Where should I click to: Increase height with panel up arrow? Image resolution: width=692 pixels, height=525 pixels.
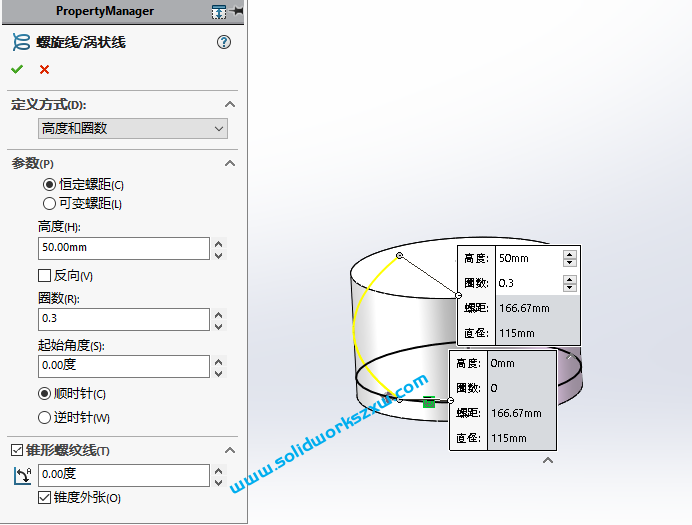tap(218, 244)
